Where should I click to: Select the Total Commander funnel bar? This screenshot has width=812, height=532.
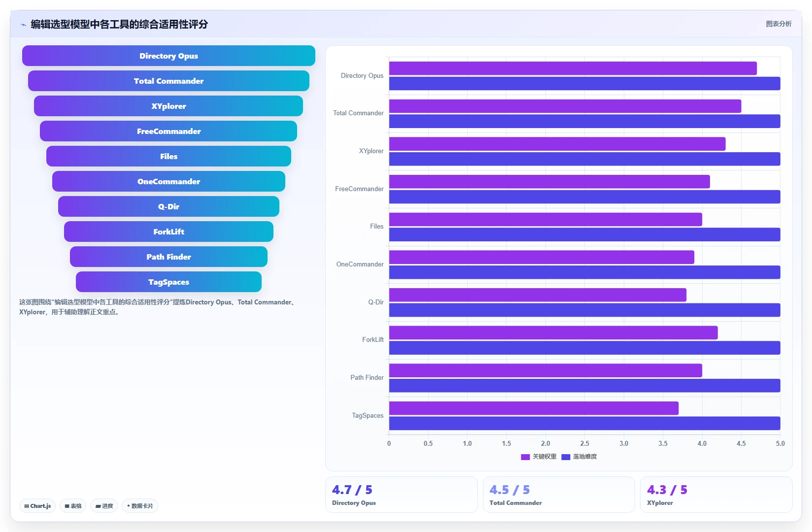169,81
